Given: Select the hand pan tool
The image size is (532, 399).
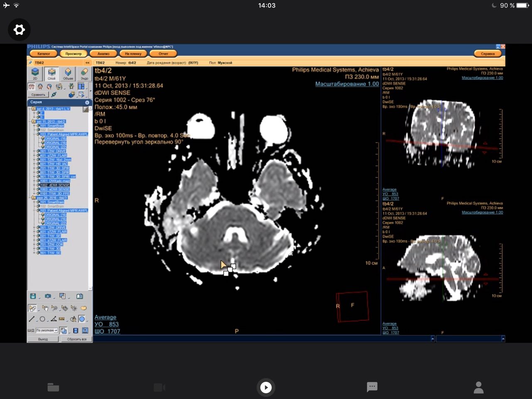Looking at the screenshot, I should [x=45, y=308].
